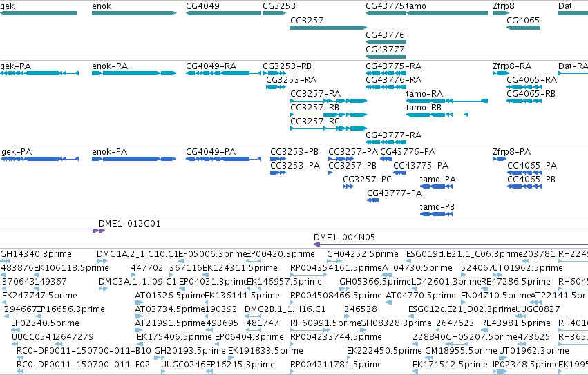Click the tamo-PB protein label
Screen dimensions: 588x375
(437, 207)
